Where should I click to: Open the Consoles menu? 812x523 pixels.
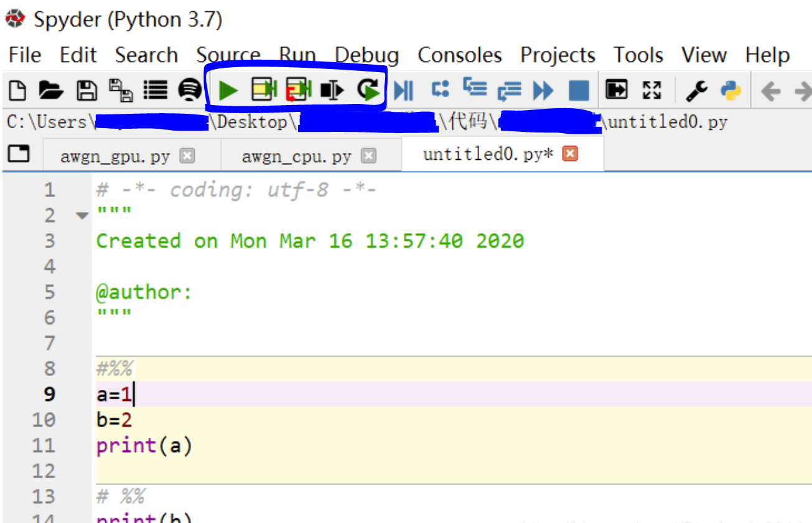460,55
